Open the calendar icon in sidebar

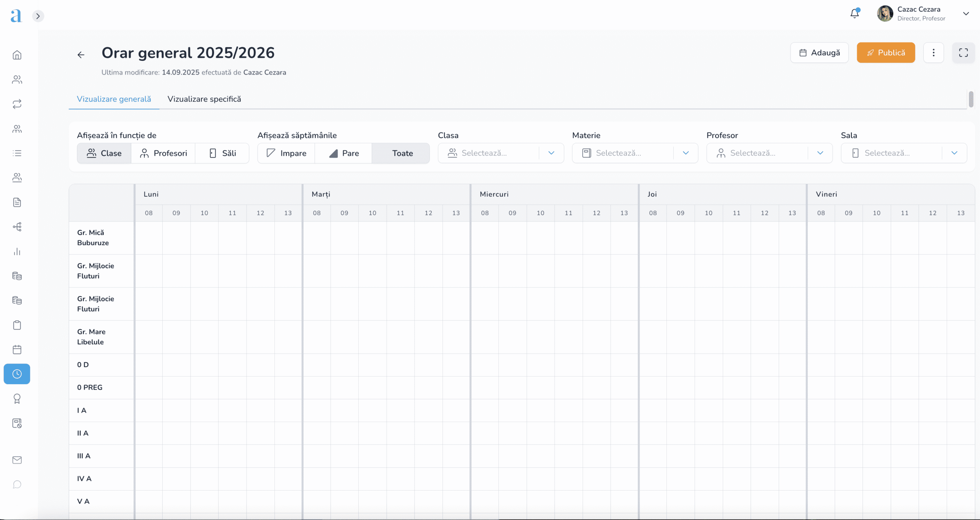pyautogui.click(x=17, y=349)
